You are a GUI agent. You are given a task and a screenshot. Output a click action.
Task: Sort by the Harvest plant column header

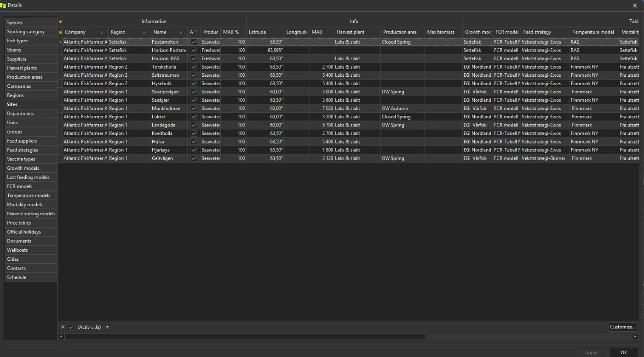(x=357, y=32)
